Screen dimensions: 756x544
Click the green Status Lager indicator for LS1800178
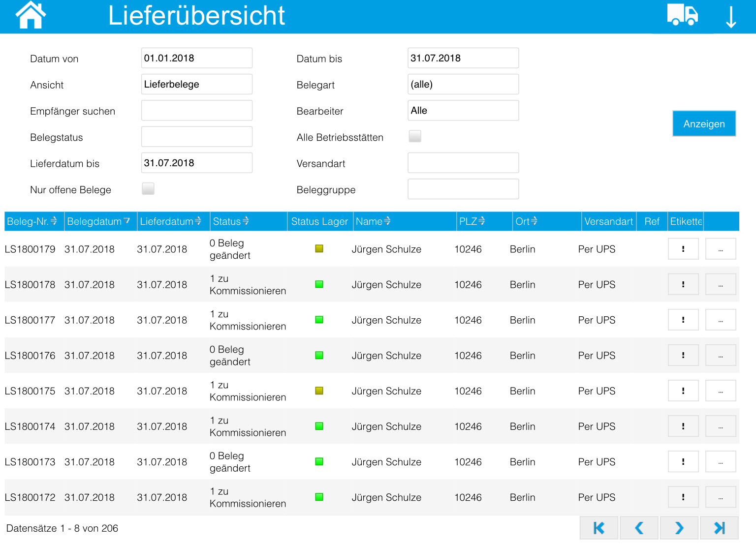point(319,284)
